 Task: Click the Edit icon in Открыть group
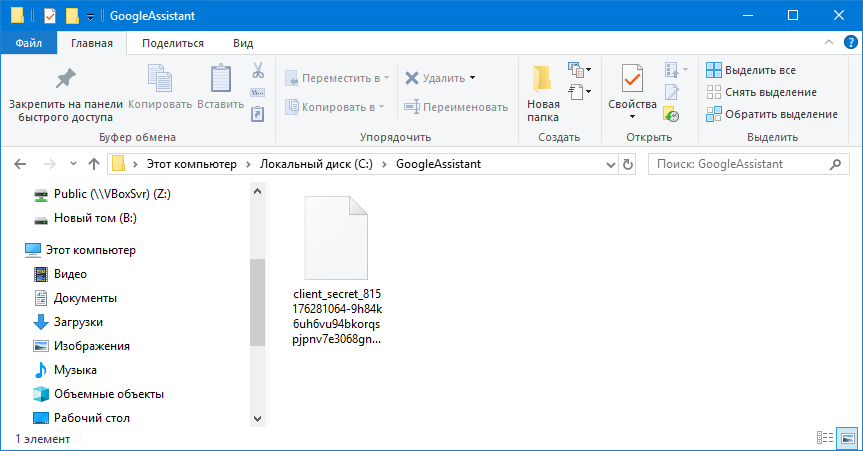671,92
